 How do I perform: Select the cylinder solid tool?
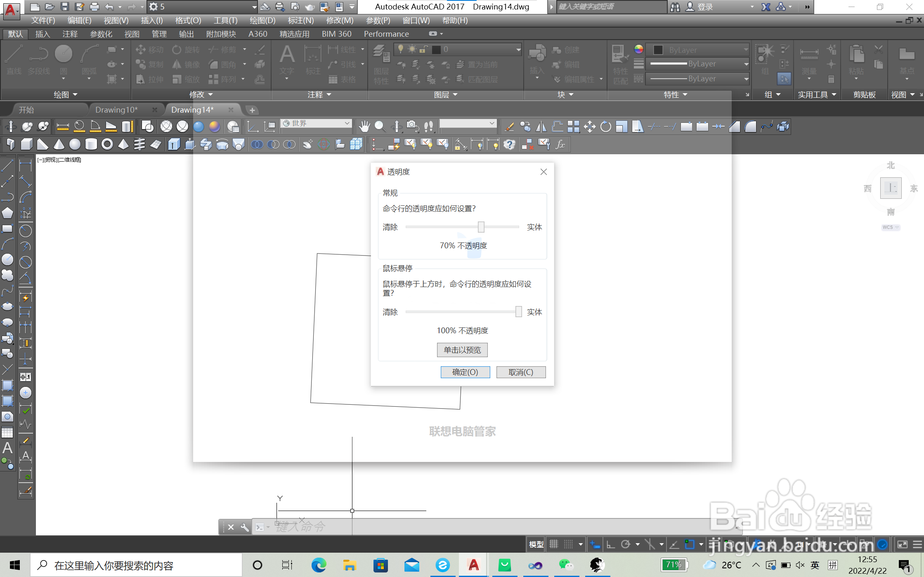(91, 144)
